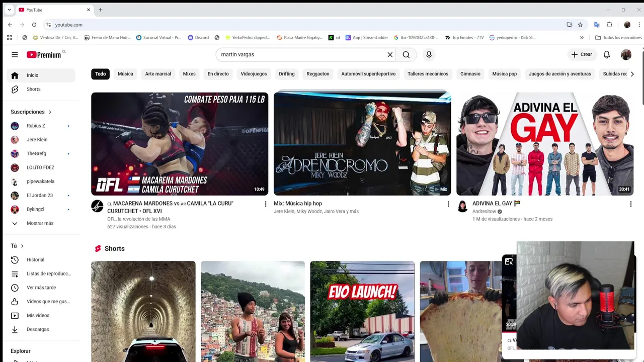
Task: Select the Reggaeton chip
Action: (x=318, y=74)
